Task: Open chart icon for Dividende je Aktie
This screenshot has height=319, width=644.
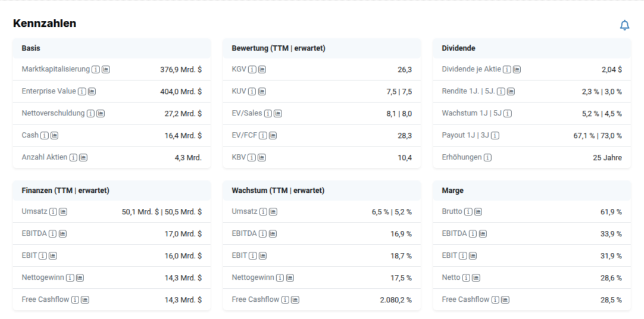Action: click(x=517, y=70)
